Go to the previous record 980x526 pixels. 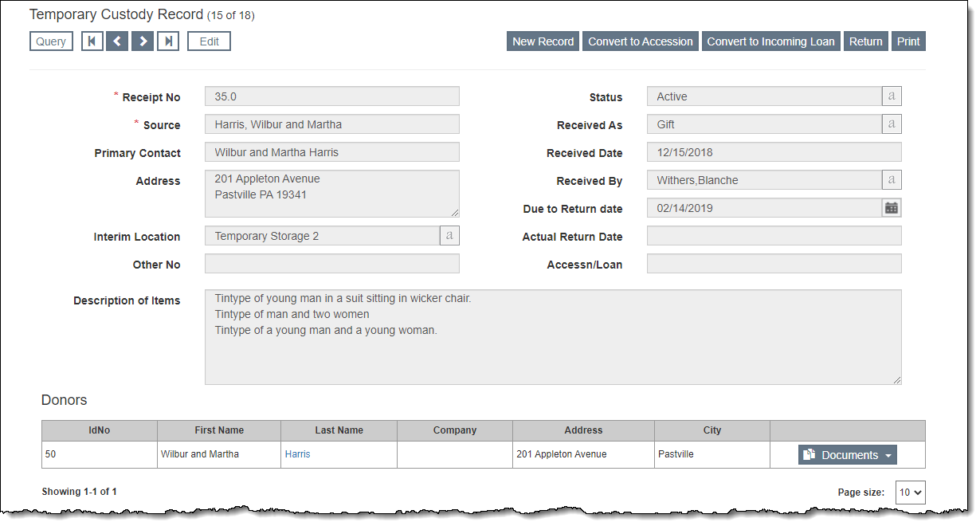click(117, 41)
